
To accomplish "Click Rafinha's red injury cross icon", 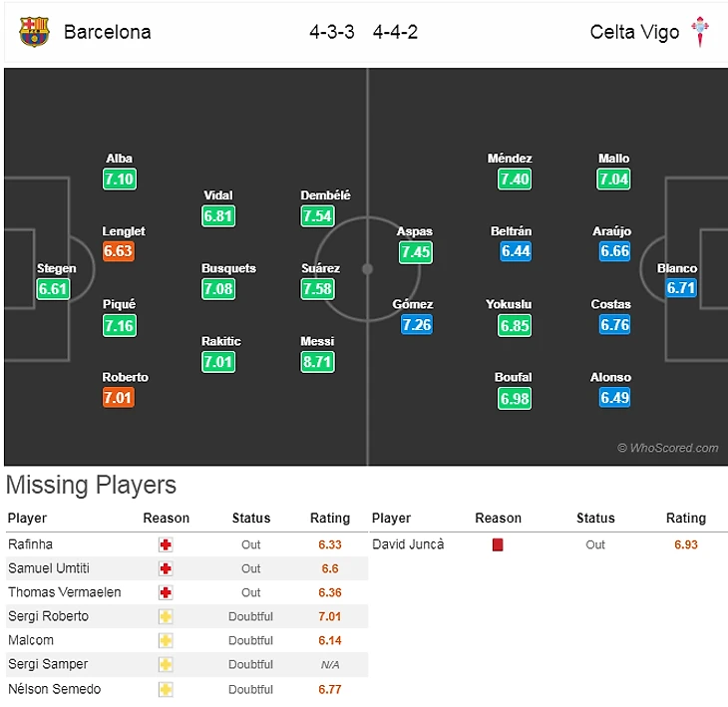I will click(x=166, y=545).
